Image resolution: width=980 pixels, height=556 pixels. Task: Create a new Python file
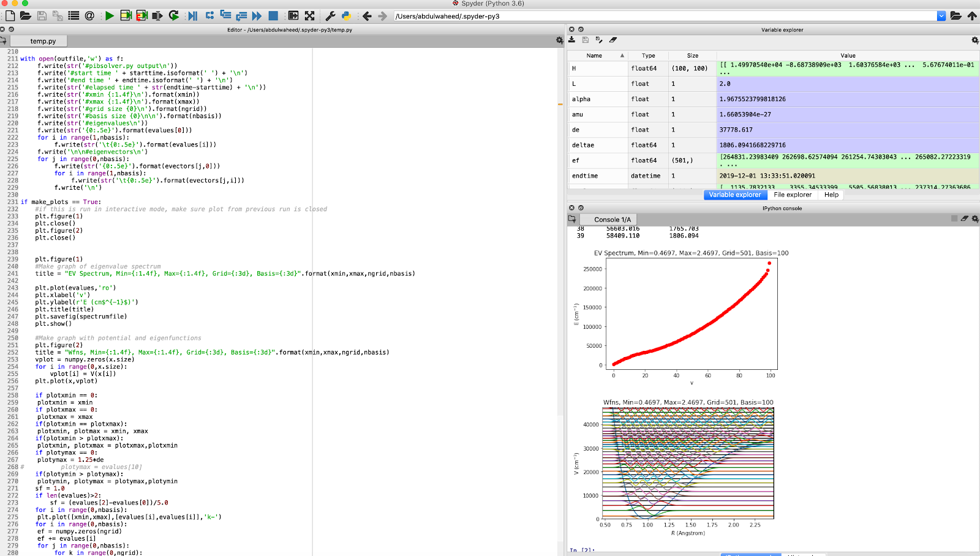[12, 15]
